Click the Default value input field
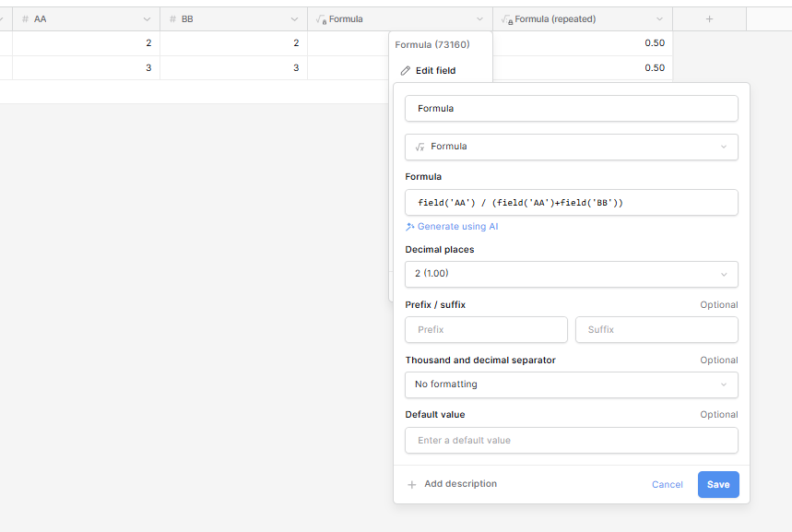This screenshot has height=532, width=792. pyautogui.click(x=572, y=441)
